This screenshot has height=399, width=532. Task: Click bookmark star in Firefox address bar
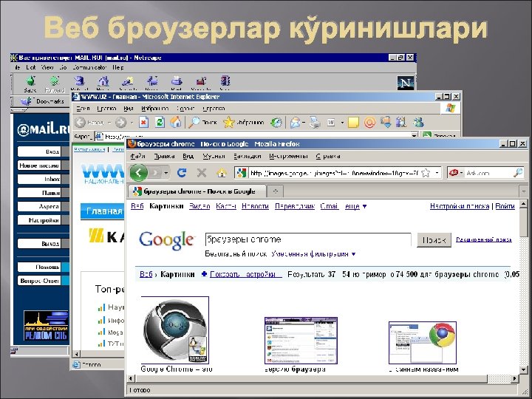(x=426, y=173)
